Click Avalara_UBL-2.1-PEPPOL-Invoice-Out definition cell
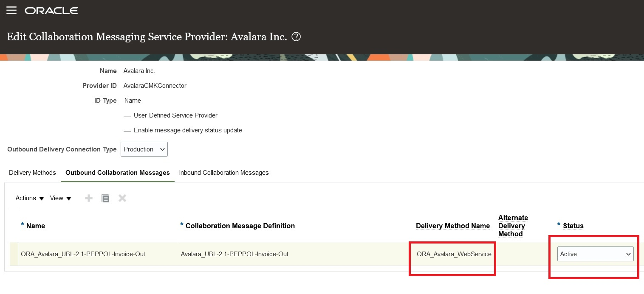This screenshot has width=644, height=294. [x=234, y=254]
